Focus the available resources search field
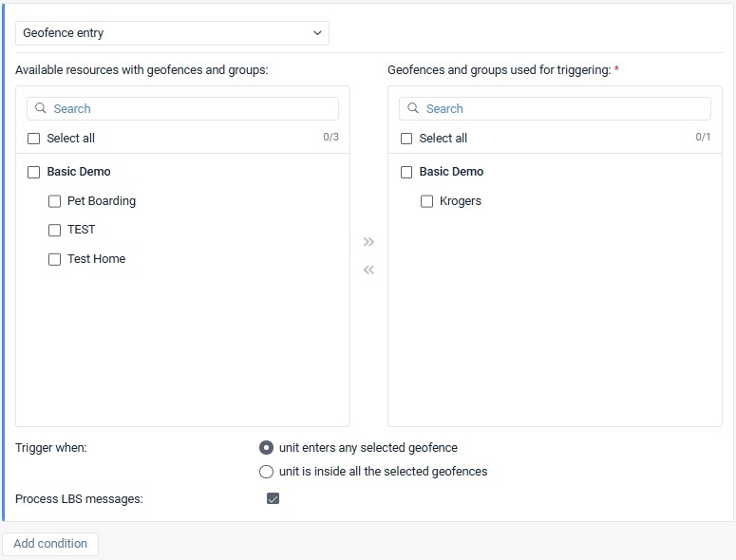Screen dimensions: 736x560 (x=182, y=109)
